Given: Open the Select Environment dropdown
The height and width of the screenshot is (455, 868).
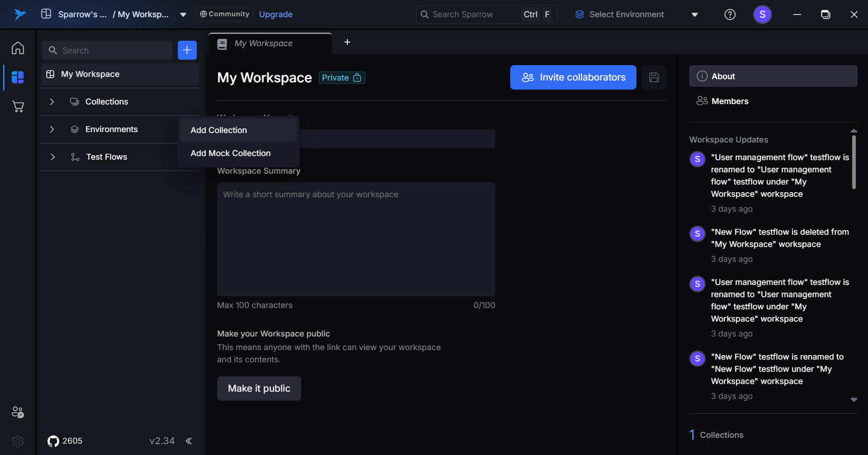Looking at the screenshot, I should coord(636,14).
